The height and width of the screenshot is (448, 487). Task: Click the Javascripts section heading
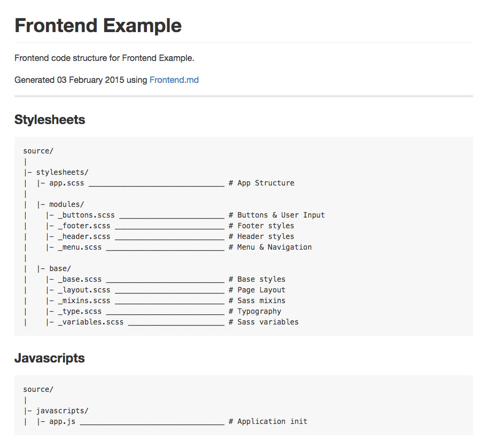coord(49,358)
